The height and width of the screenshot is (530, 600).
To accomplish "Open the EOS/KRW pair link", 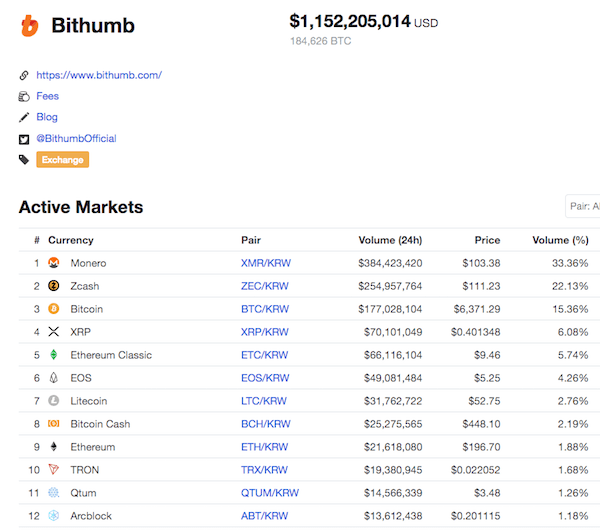I will [265, 378].
